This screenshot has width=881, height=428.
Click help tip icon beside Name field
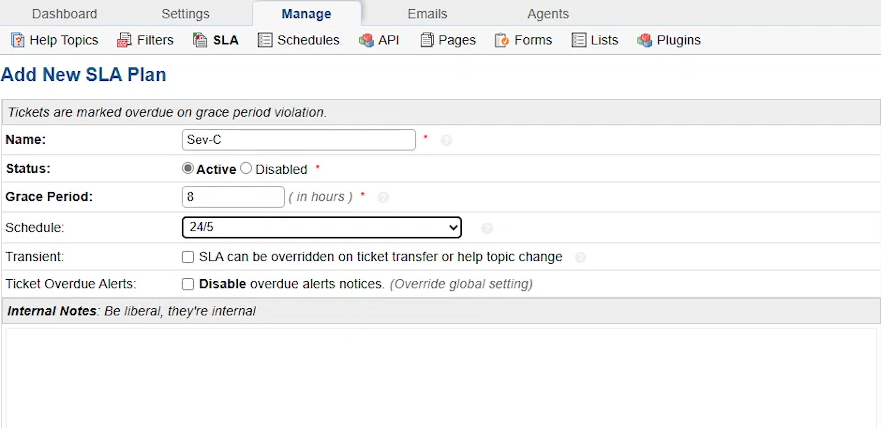446,140
